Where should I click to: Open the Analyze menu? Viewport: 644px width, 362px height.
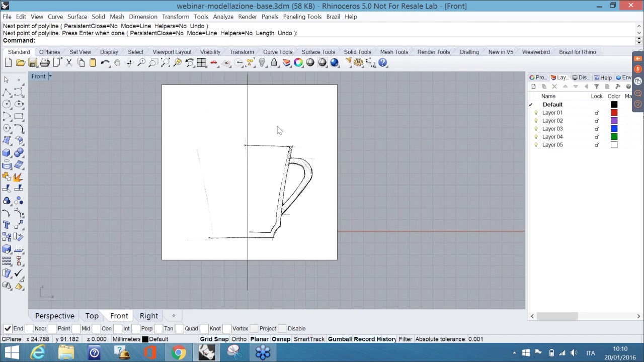(x=223, y=17)
